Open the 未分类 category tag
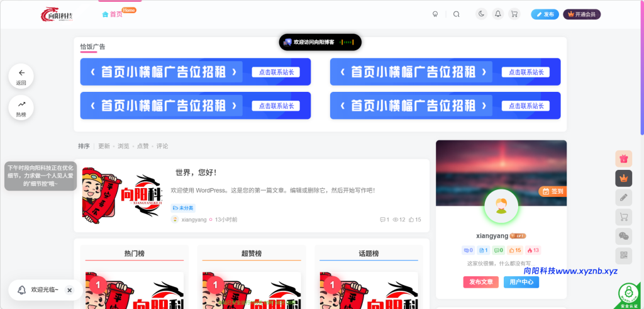The height and width of the screenshot is (309, 644). pyautogui.click(x=183, y=208)
